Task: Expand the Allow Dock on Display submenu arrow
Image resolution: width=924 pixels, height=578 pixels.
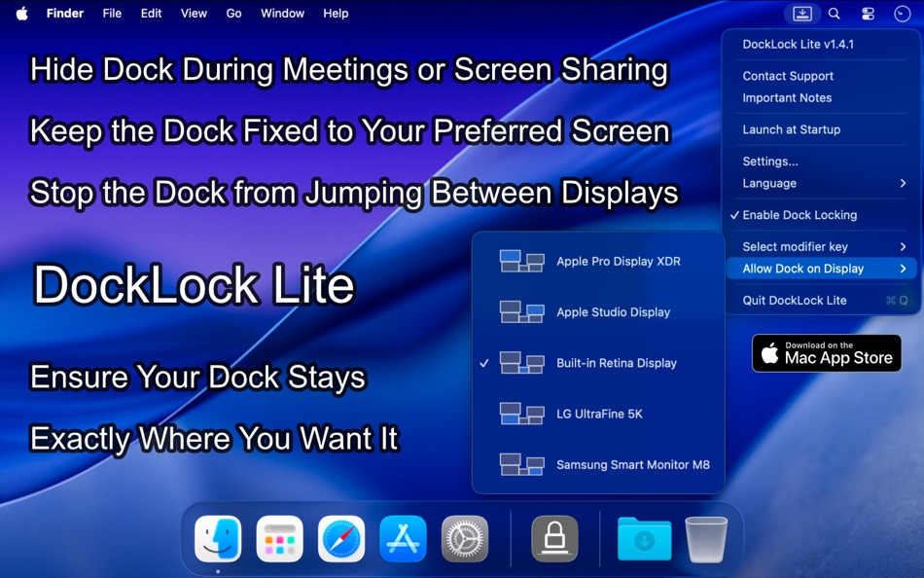Action: coord(903,269)
